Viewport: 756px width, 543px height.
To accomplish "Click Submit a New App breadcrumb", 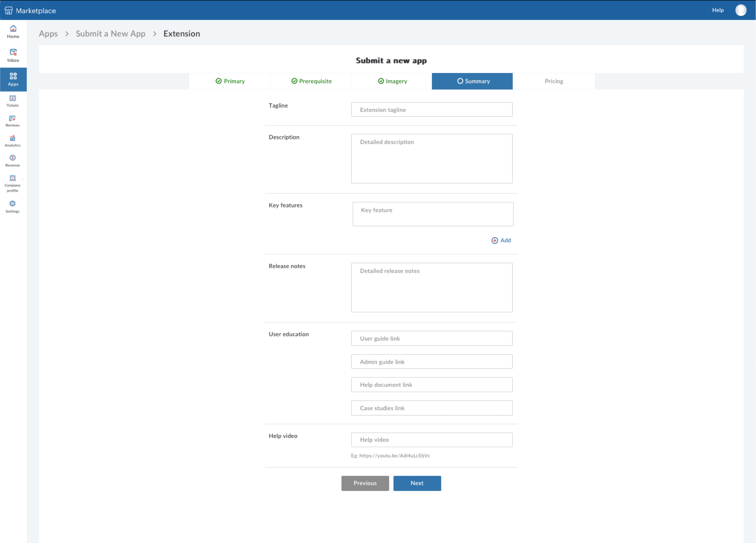I will pyautogui.click(x=110, y=34).
